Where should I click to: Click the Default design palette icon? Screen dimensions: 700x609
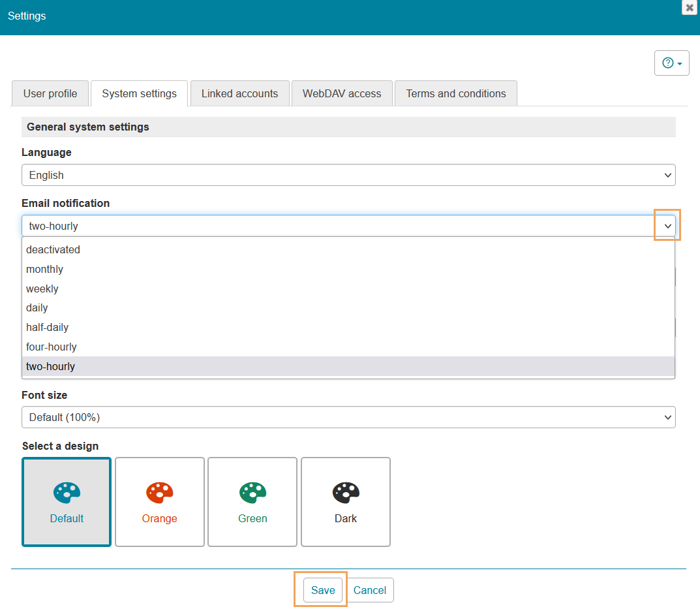click(x=67, y=493)
